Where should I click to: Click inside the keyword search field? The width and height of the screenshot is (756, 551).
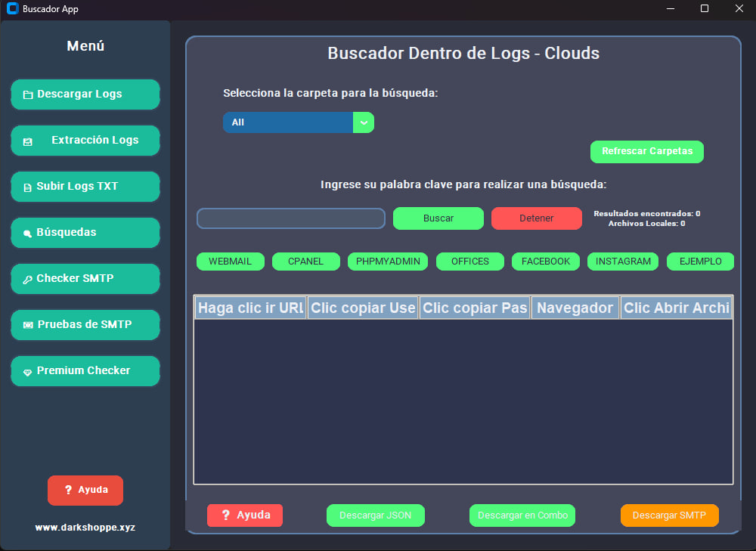click(x=290, y=218)
